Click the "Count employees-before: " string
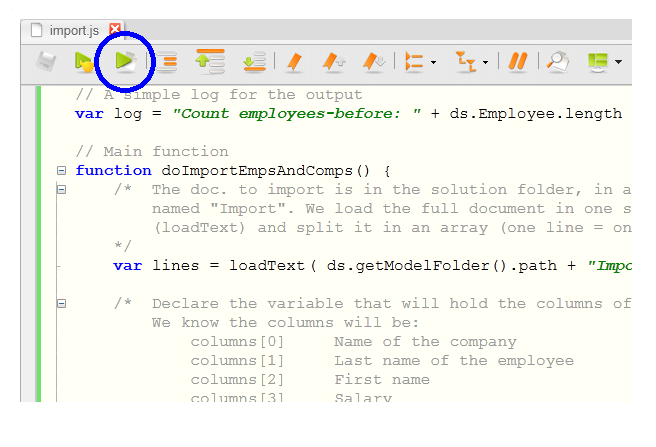This screenshot has width=656, height=447. 297,113
